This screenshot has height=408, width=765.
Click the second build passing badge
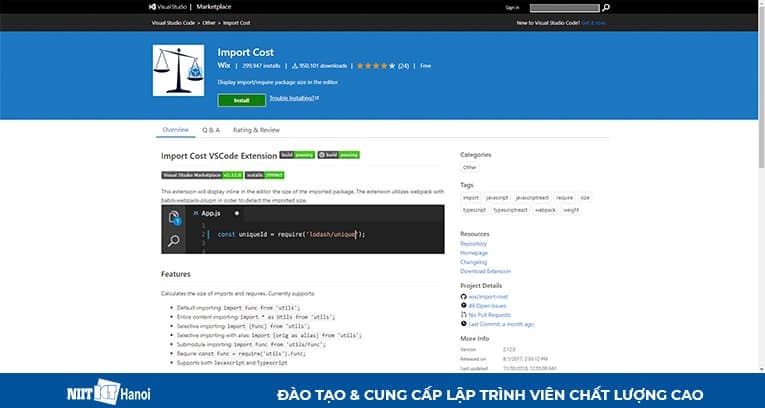(x=339, y=155)
